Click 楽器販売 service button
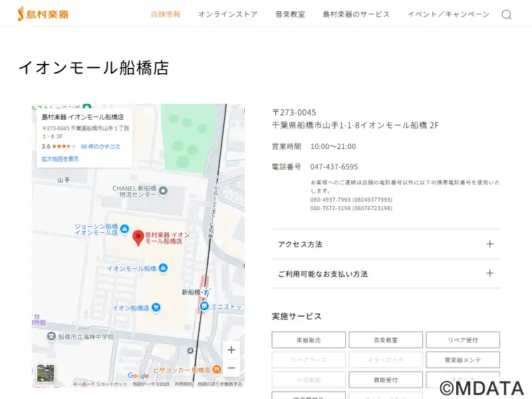Screen dimensions: 532x399 [x=309, y=340]
